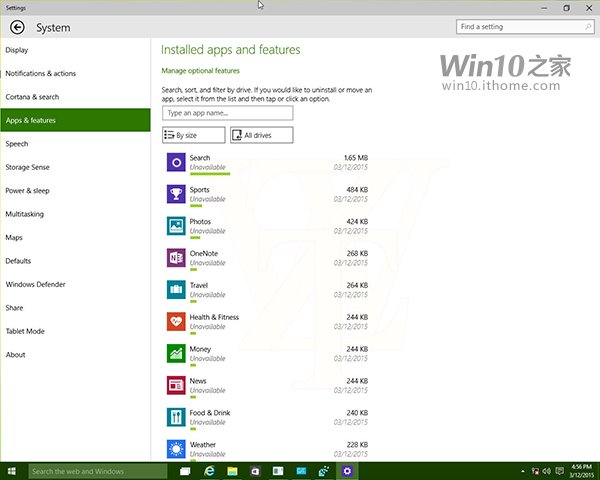Select the OneNote app name text
Screen dimensions: 600x480
point(204,253)
